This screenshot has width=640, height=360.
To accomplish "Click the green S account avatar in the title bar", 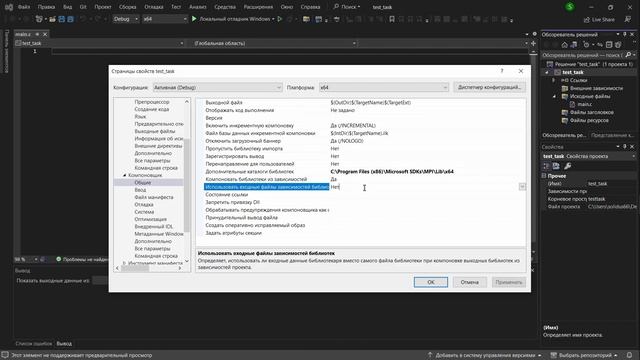I will coord(570,7).
